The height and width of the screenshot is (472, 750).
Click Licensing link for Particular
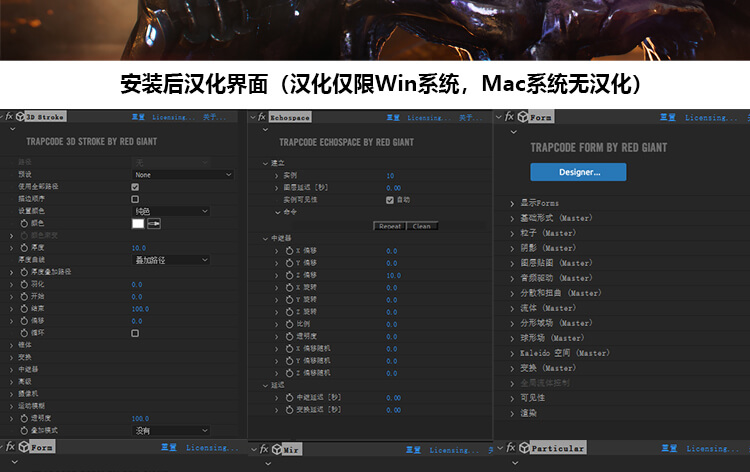coord(712,448)
